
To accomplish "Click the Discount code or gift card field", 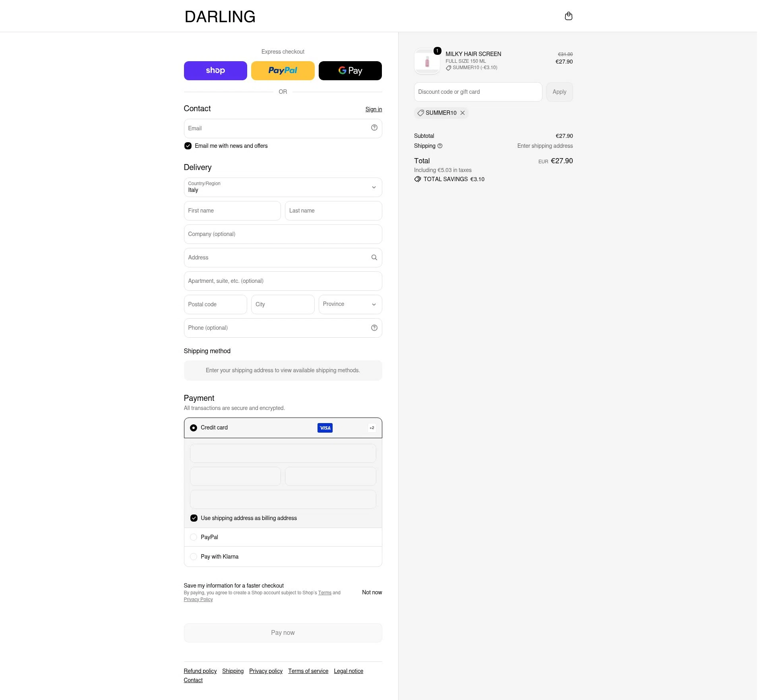I will (x=478, y=92).
